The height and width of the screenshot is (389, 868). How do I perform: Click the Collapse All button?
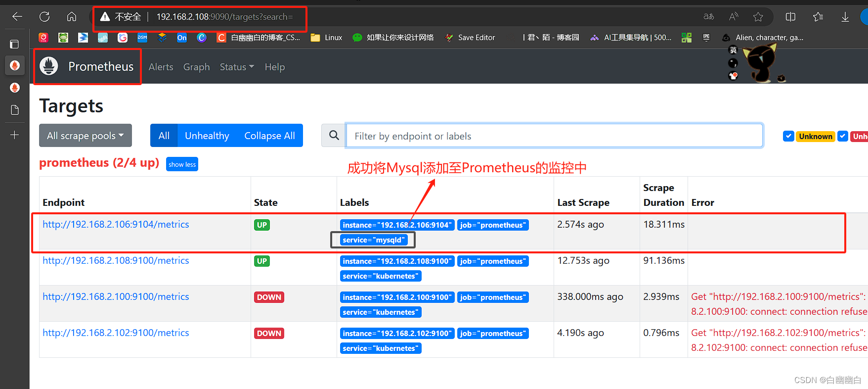pos(269,136)
